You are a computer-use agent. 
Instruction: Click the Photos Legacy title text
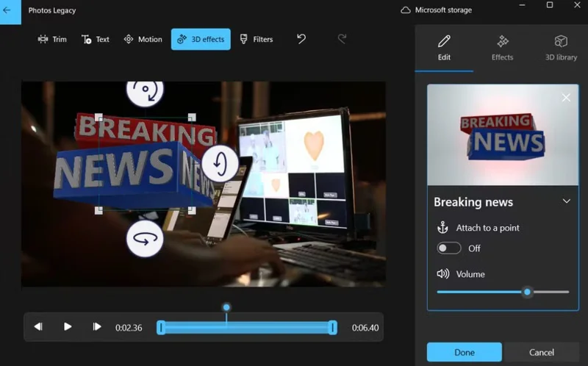point(52,10)
